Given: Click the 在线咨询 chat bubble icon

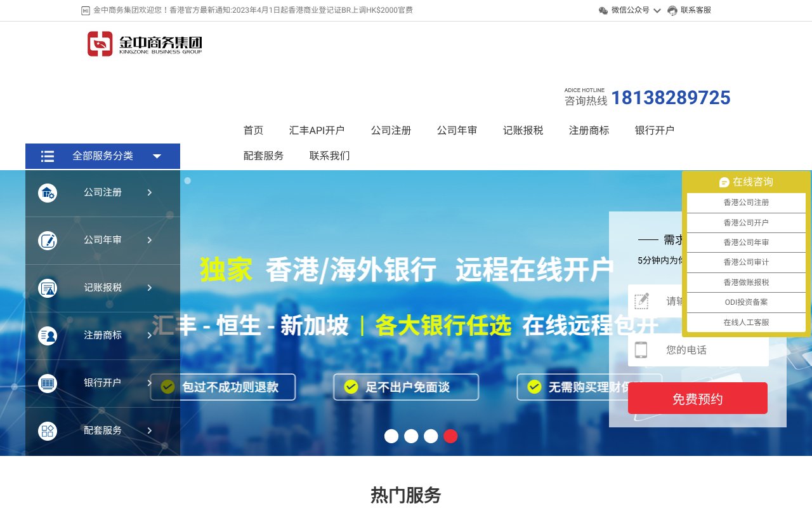Looking at the screenshot, I should click(724, 182).
